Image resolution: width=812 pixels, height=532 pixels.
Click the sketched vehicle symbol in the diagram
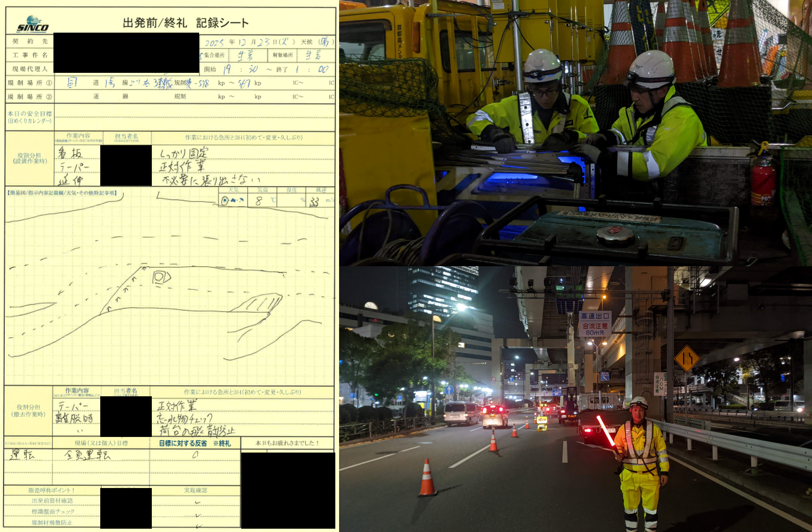[161, 277]
